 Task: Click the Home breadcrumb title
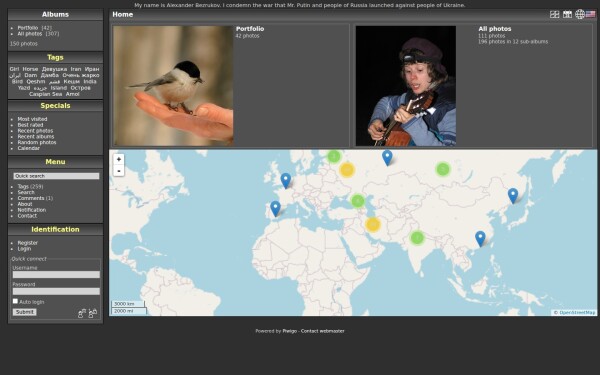(122, 14)
